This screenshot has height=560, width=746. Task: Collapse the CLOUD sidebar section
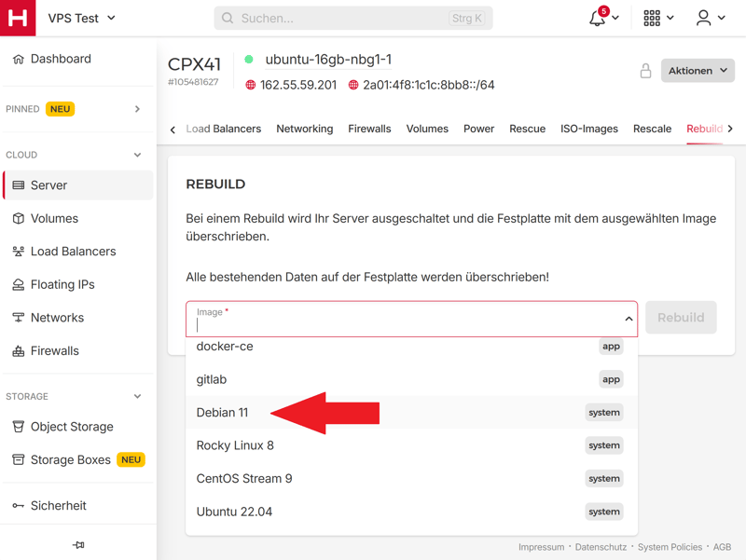[x=137, y=155]
